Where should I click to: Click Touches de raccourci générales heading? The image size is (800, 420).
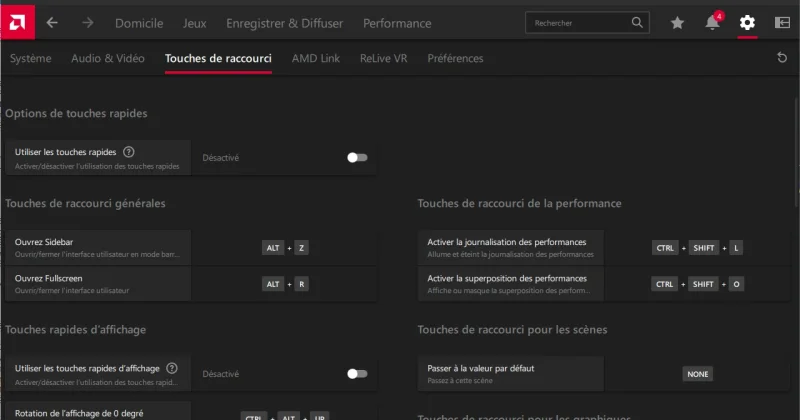tap(85, 203)
